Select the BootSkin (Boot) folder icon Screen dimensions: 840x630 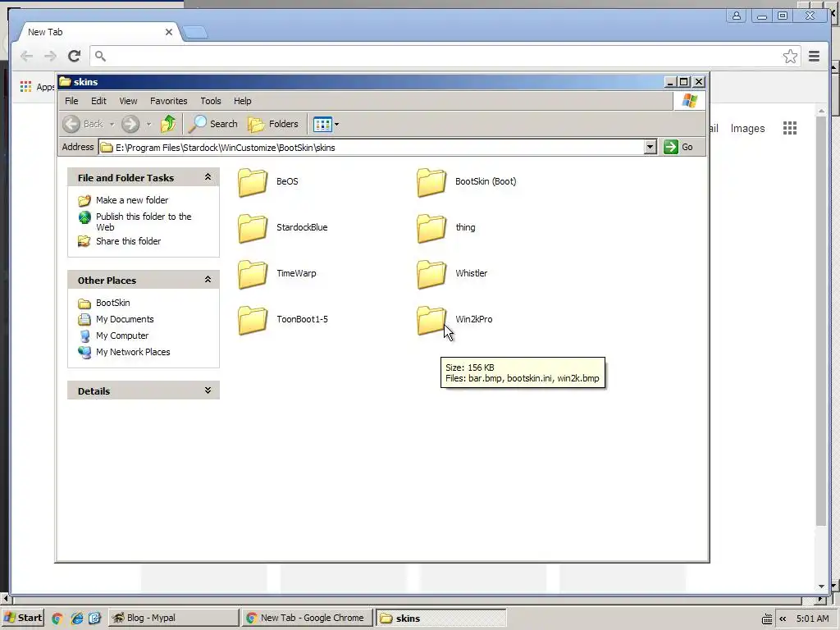[431, 181]
